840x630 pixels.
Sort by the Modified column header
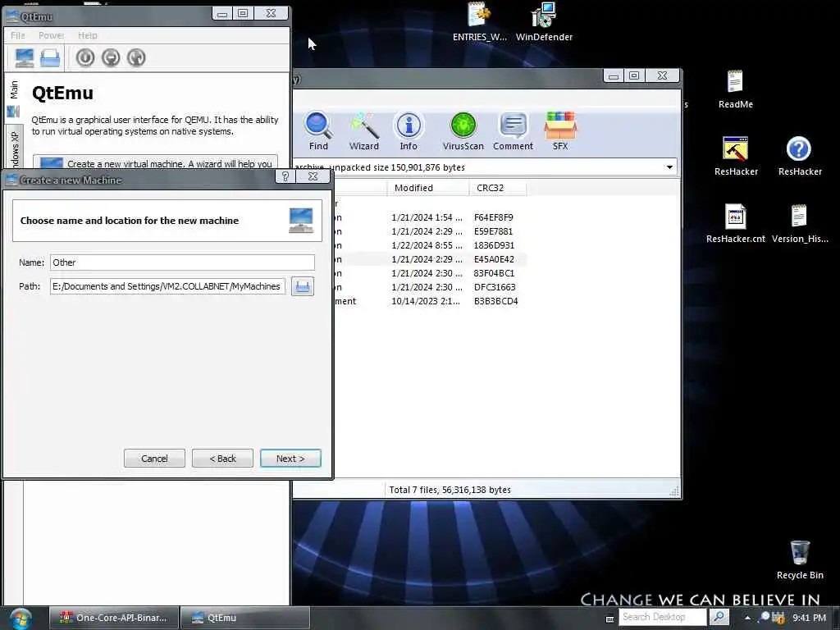427,188
